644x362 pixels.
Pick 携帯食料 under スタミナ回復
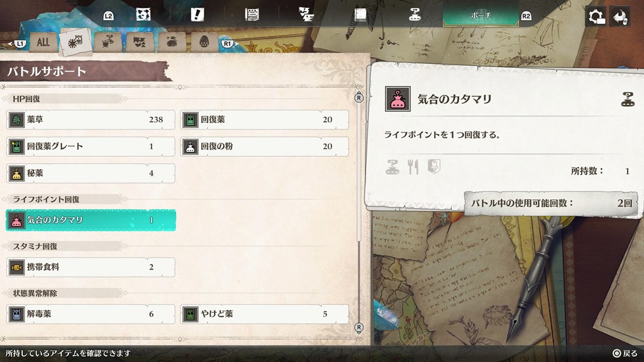point(91,267)
